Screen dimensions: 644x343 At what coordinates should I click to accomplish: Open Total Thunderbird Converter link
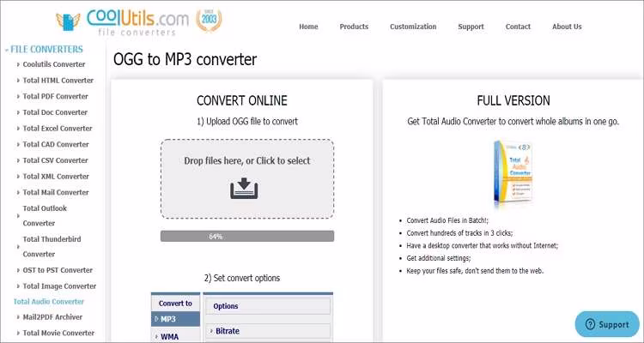[x=52, y=247]
